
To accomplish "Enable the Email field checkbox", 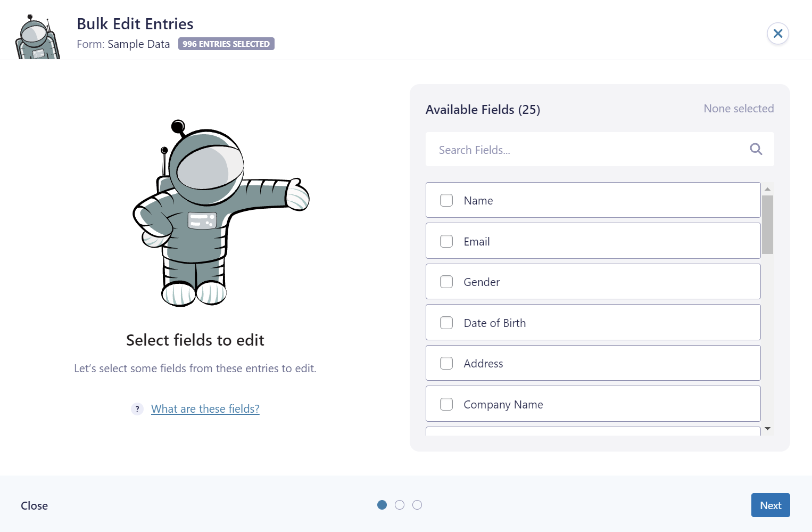I will pyautogui.click(x=446, y=241).
